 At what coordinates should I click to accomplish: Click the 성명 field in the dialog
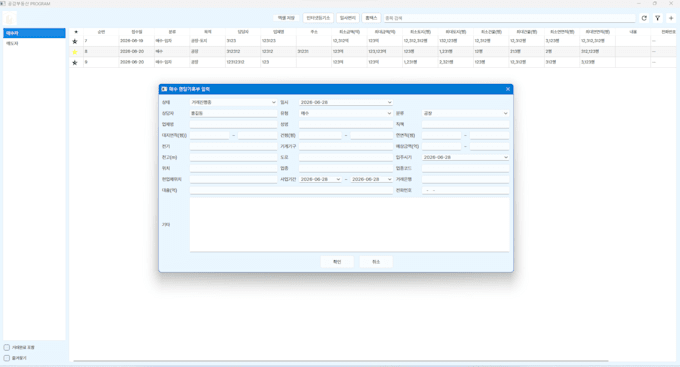346,125
